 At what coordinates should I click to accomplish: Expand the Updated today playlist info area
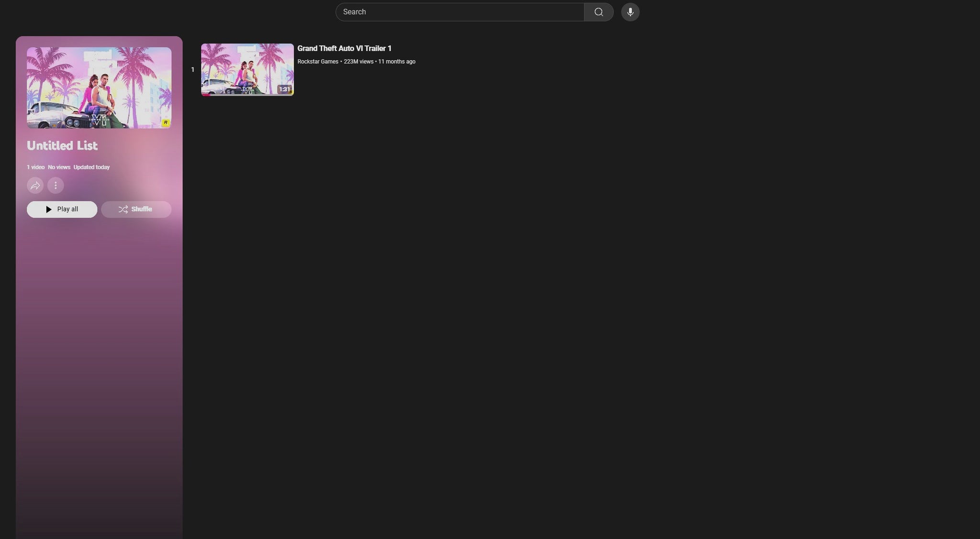[x=91, y=167]
